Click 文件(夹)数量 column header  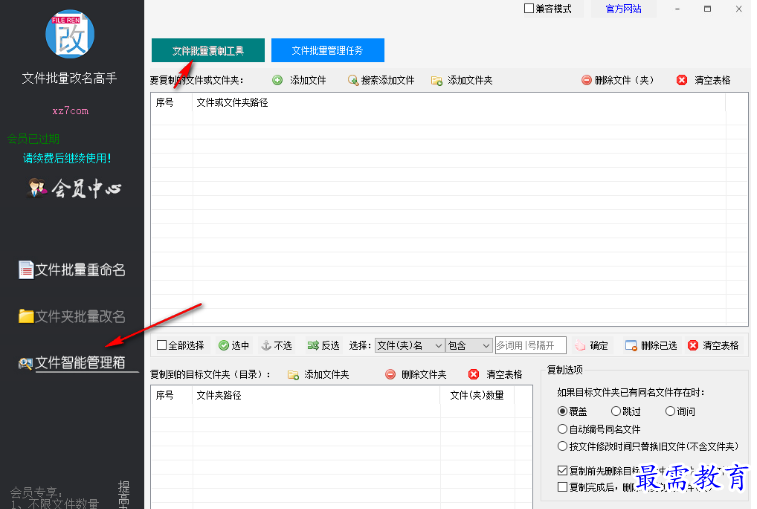pyautogui.click(x=477, y=396)
